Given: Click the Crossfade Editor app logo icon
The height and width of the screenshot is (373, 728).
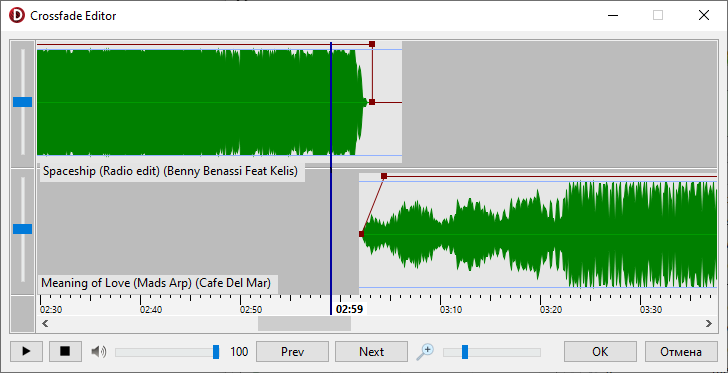Looking at the screenshot, I should [x=16, y=15].
